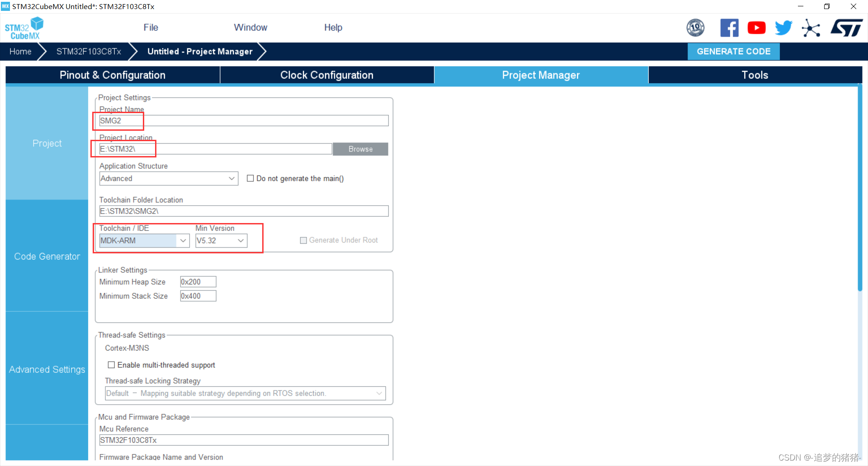Viewport: 868px width, 466px height.
Task: Open the ST 10-year anniversary badge icon
Action: pyautogui.click(x=695, y=28)
